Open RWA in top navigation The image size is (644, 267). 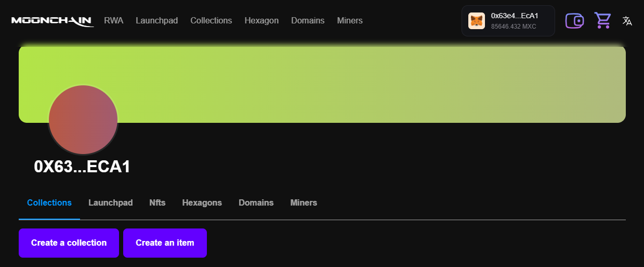tap(113, 21)
